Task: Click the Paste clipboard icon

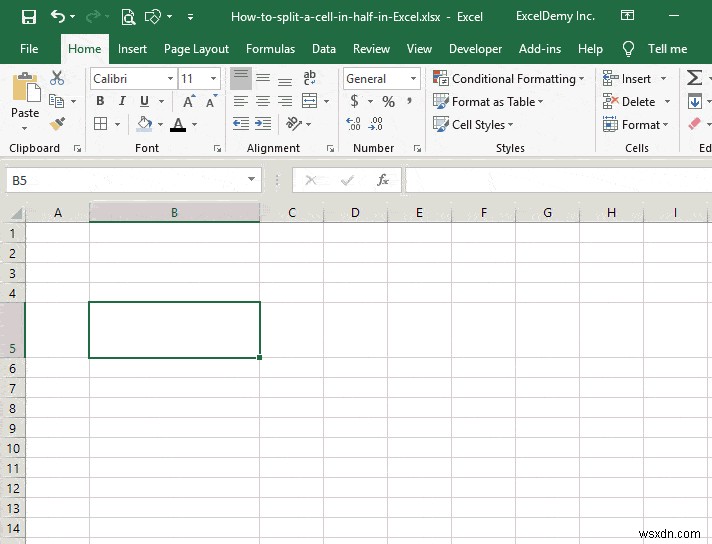Action: (26, 87)
